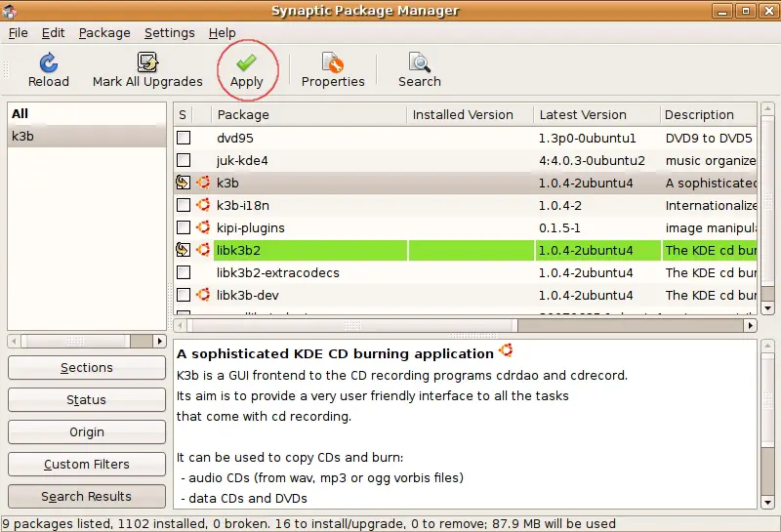Screen dimensions: 781x532
Task: Select the k3b package name in table
Action: click(227, 183)
